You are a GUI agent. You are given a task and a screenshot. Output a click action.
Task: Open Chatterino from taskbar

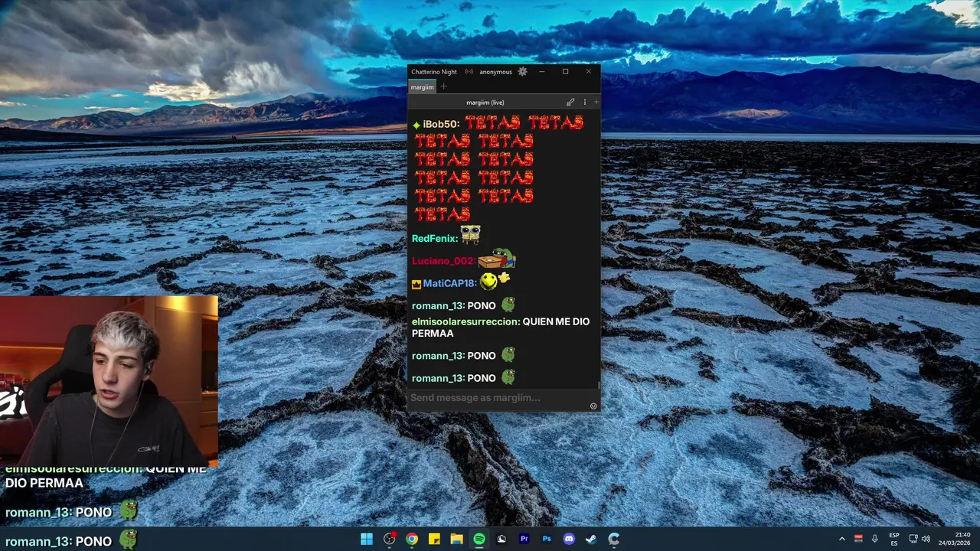click(613, 539)
